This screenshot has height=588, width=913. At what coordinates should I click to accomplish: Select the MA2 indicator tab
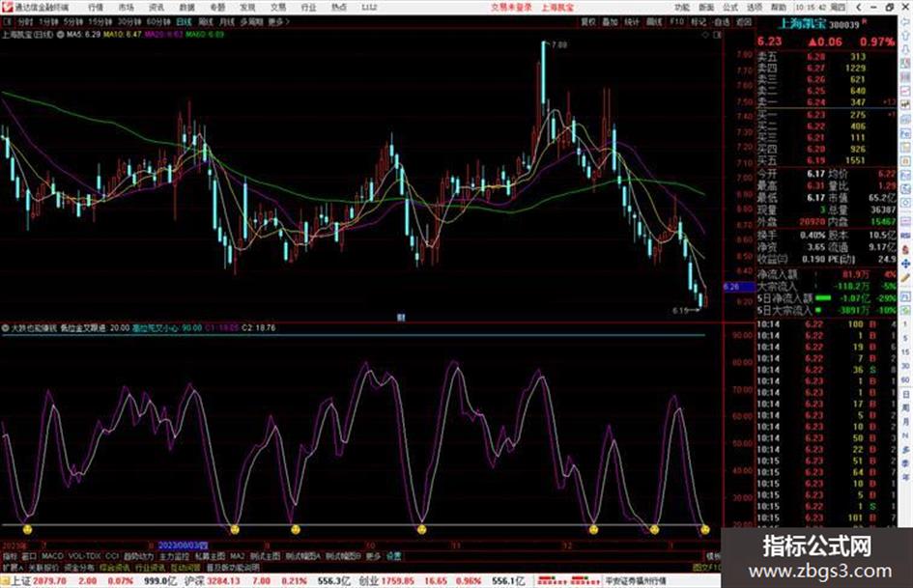pyautogui.click(x=238, y=556)
